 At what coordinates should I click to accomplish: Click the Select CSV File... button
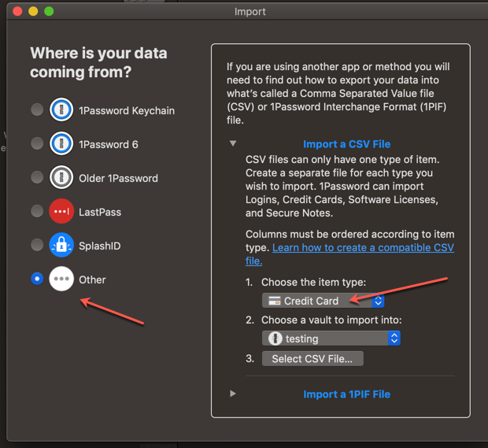(312, 359)
